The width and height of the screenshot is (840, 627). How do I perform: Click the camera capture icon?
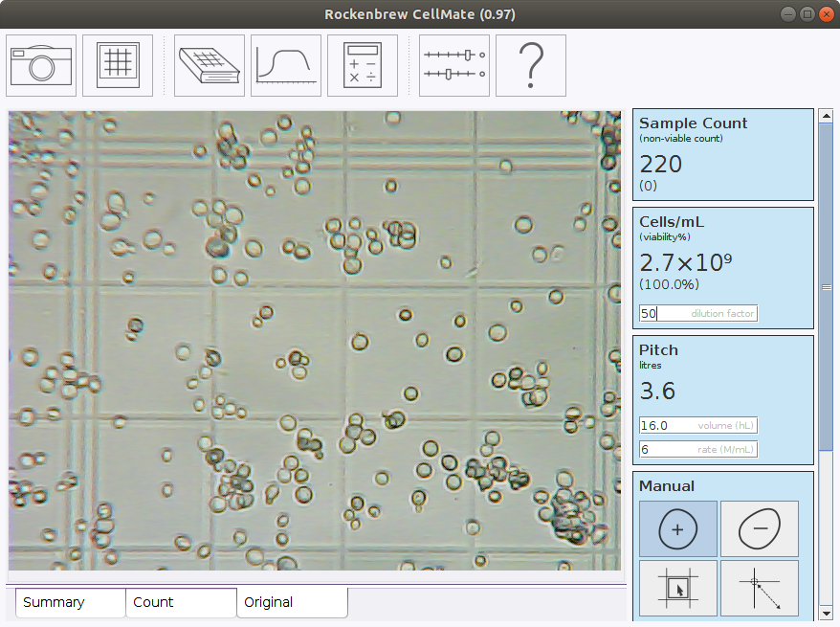pos(41,65)
